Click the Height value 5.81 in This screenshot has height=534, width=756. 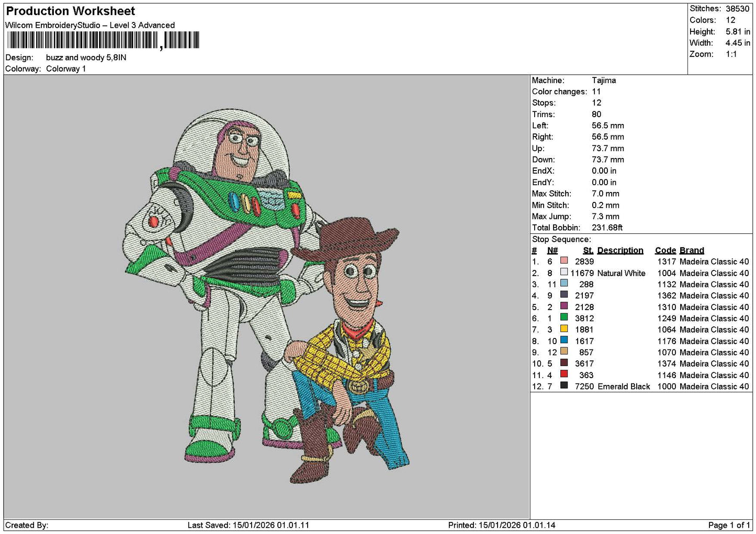[738, 32]
